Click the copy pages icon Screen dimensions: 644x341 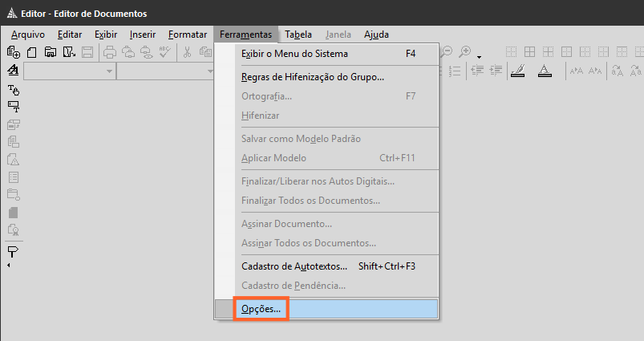205,52
